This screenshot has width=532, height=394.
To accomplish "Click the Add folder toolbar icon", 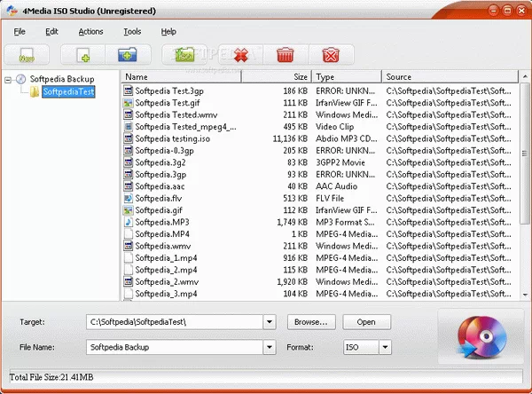I will click(x=129, y=55).
